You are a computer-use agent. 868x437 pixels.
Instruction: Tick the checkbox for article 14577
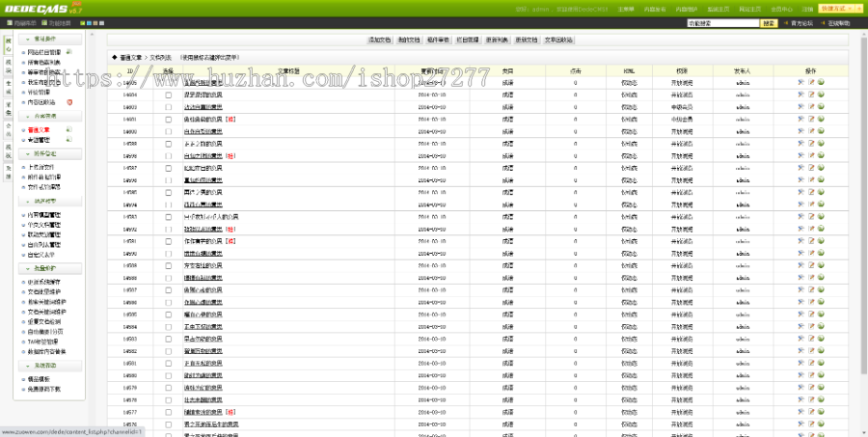click(x=168, y=412)
